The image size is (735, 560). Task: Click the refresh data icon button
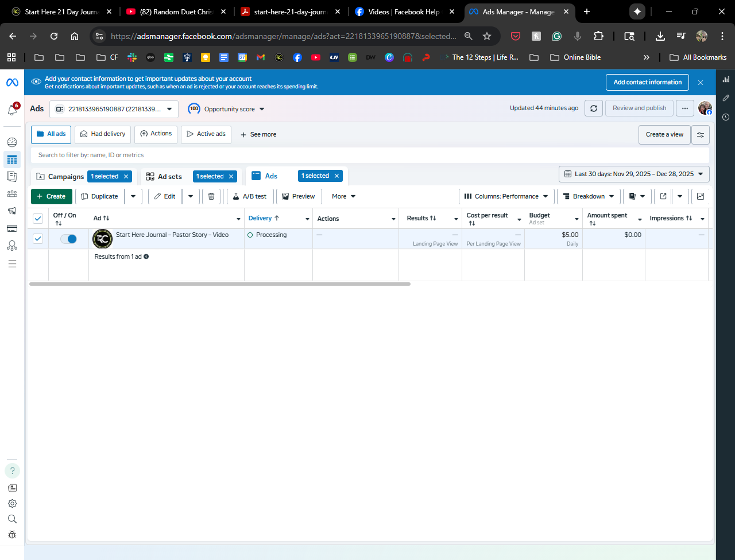click(x=593, y=108)
